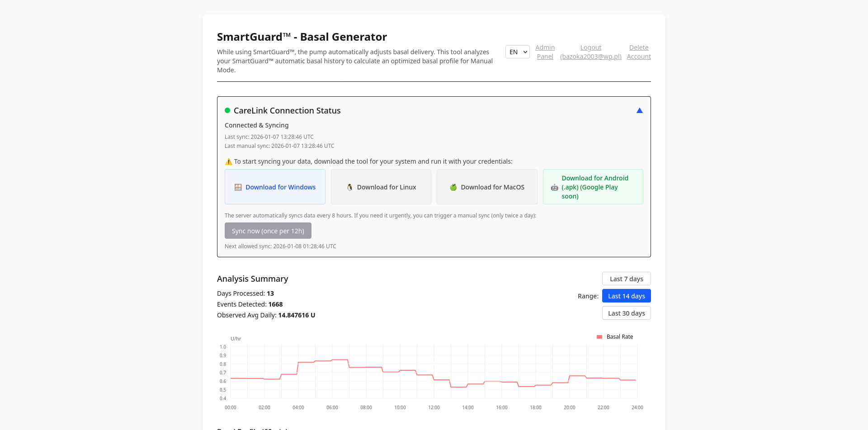The height and width of the screenshot is (430, 868).
Task: Select the Last 30 days range
Action: (x=626, y=313)
